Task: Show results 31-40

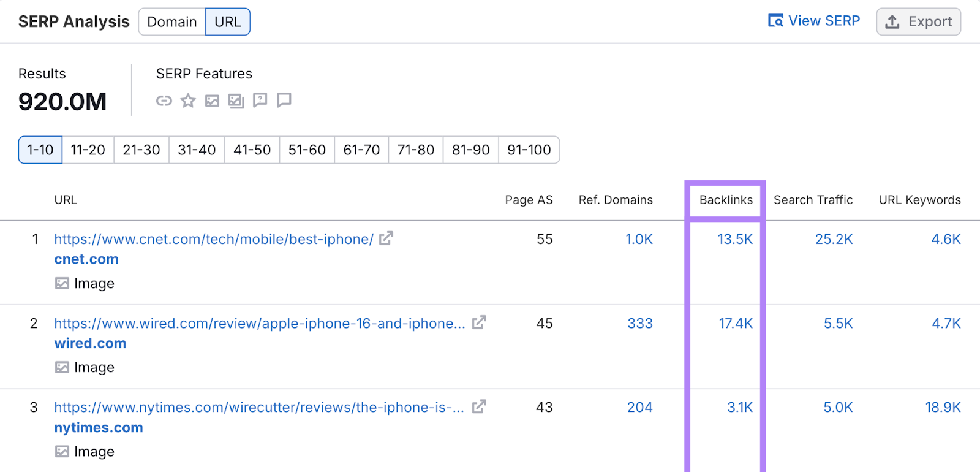Action: (197, 150)
